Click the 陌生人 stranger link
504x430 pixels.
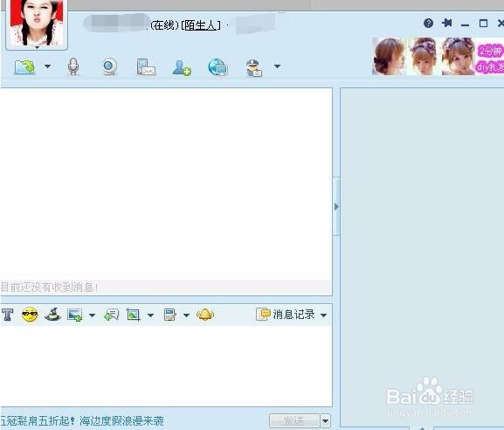[201, 25]
